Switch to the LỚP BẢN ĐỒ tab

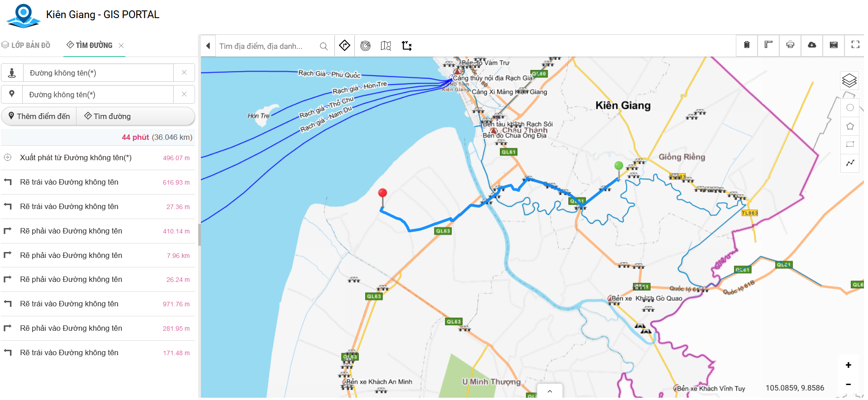click(x=26, y=45)
